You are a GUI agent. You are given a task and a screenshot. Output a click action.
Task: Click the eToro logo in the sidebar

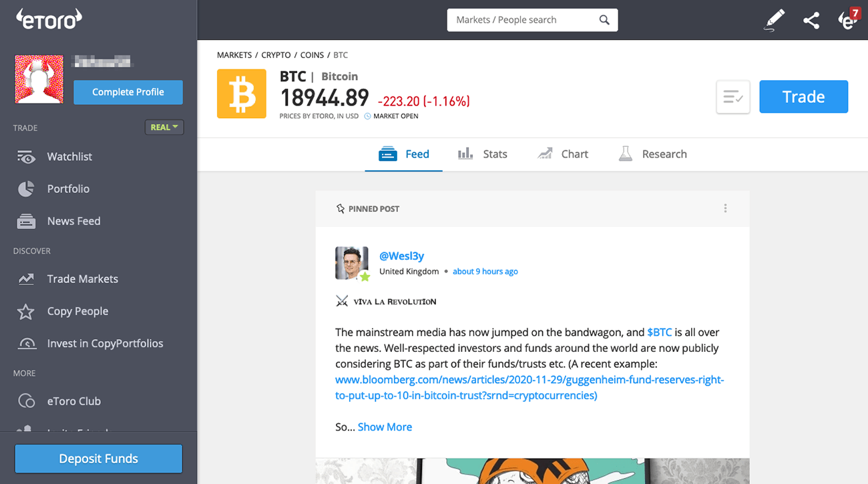coord(49,19)
